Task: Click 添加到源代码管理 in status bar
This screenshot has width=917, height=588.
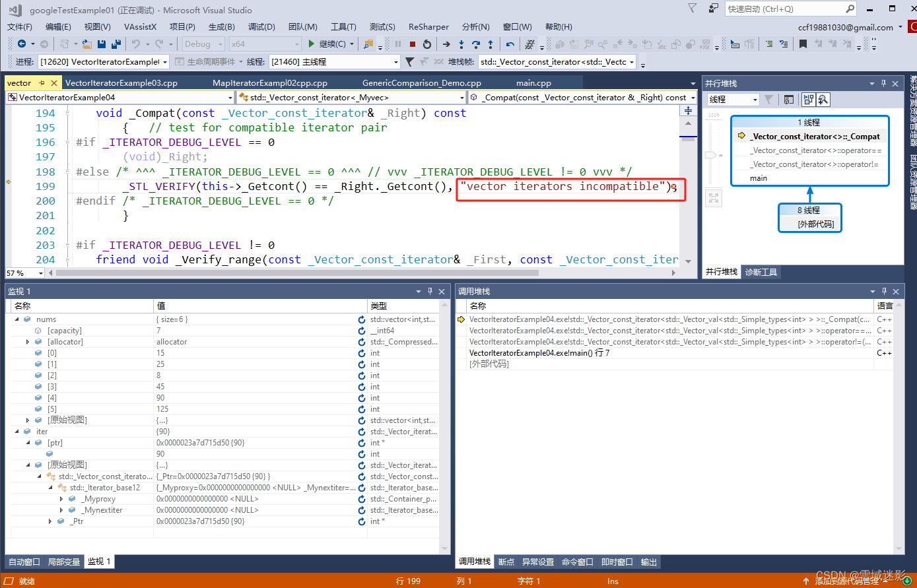Action: (x=846, y=581)
